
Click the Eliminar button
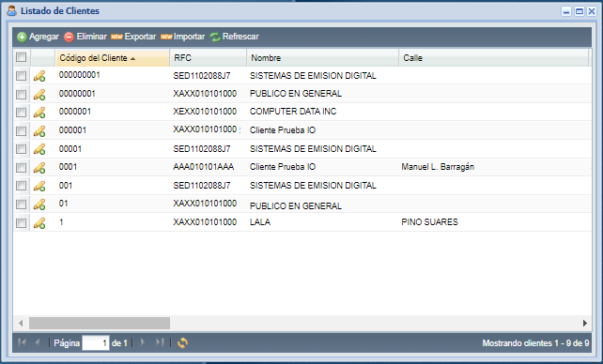(x=85, y=37)
